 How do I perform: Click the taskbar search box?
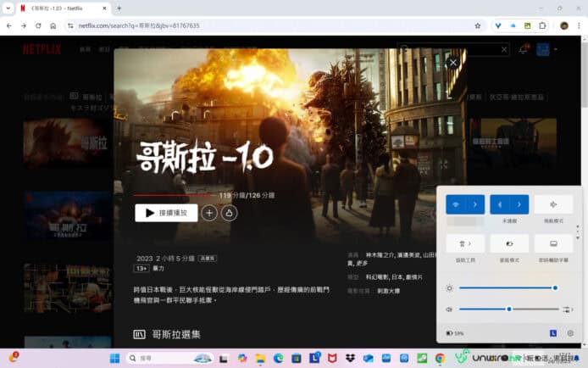(169, 358)
